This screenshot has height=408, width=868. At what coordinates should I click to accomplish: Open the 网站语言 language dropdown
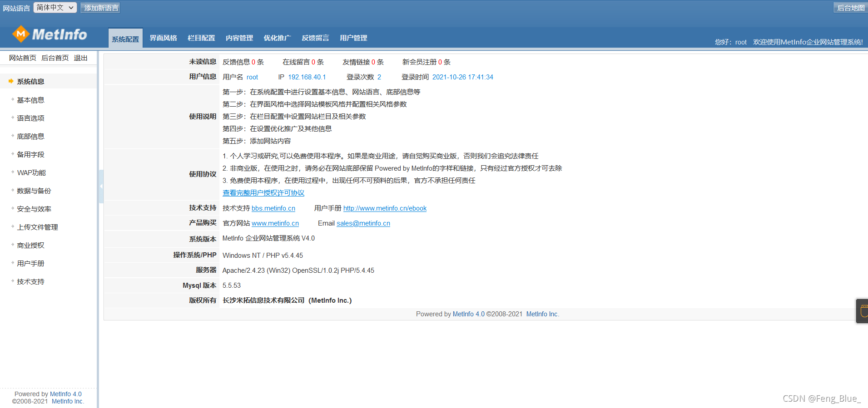coord(55,8)
